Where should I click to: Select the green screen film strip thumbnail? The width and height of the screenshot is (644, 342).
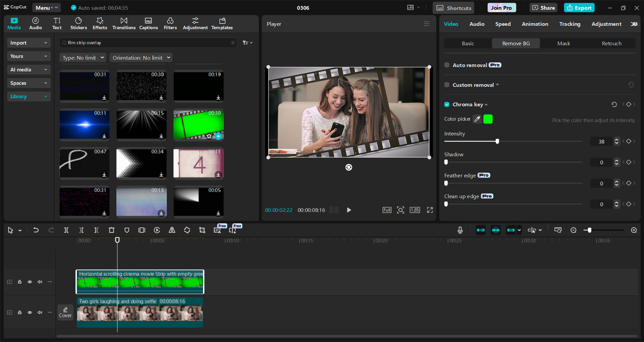pyautogui.click(x=198, y=125)
